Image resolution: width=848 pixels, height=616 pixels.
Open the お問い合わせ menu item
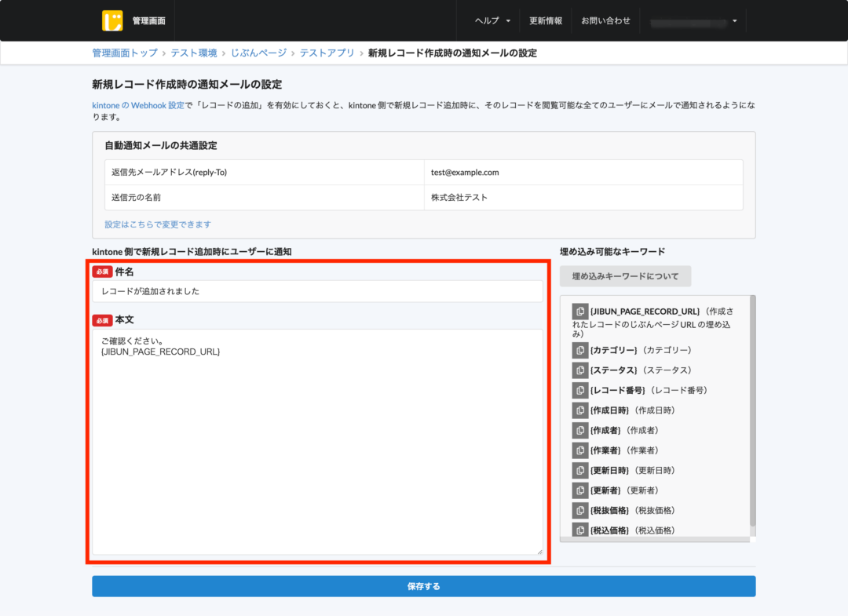click(605, 20)
